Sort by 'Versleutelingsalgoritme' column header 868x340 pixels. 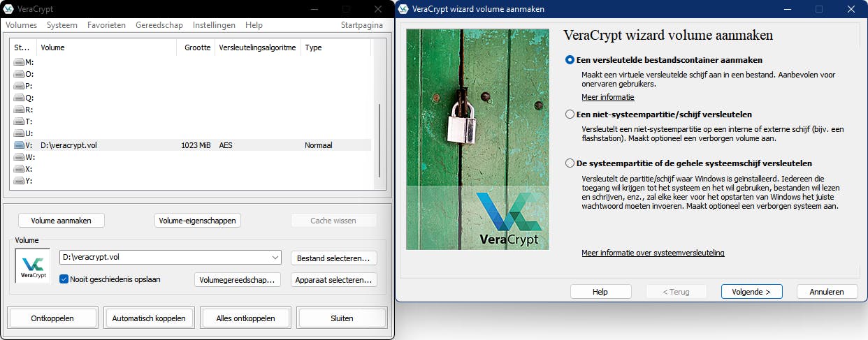pyautogui.click(x=258, y=47)
